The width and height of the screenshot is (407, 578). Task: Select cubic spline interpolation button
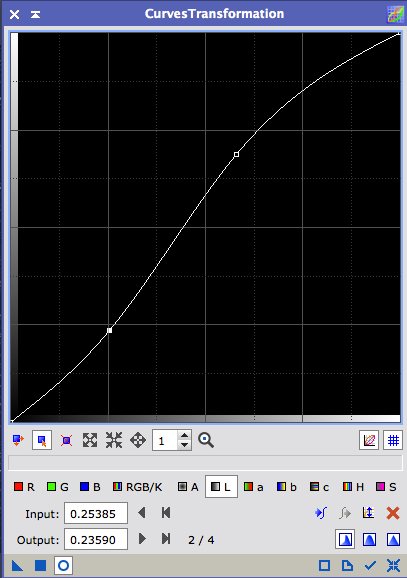click(369, 540)
